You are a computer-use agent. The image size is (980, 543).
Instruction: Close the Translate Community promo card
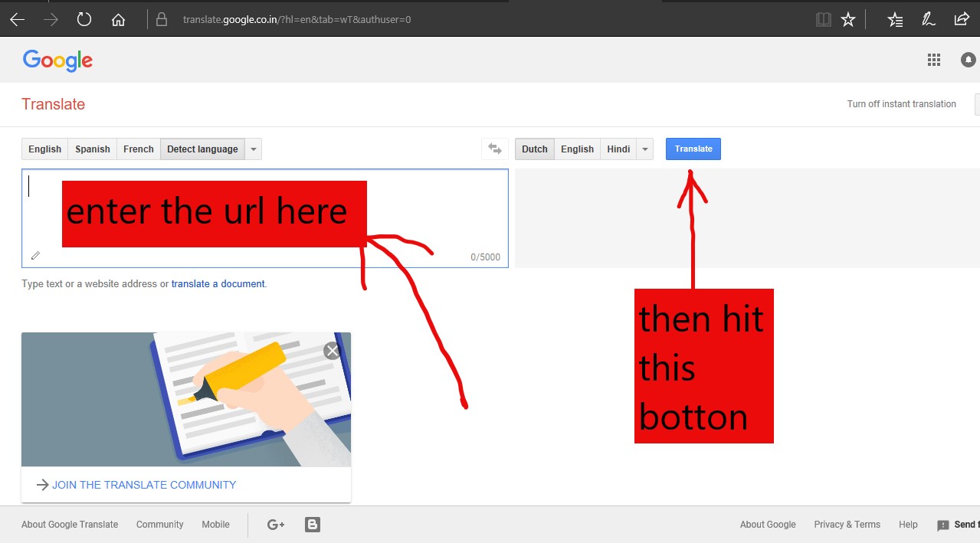332,351
